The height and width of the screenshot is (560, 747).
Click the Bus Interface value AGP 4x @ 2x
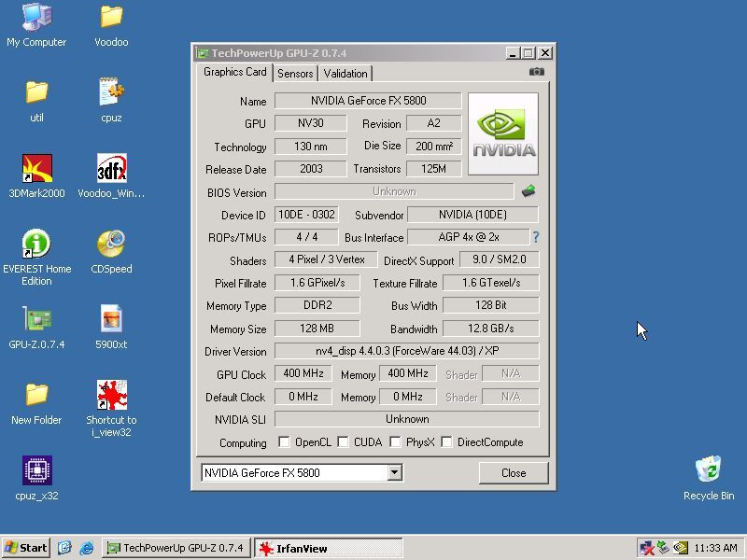469,237
